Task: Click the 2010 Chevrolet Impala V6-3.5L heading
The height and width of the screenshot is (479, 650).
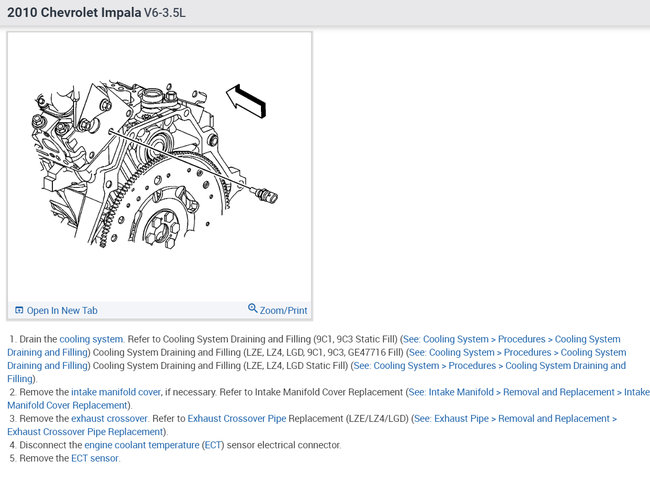Action: click(96, 12)
